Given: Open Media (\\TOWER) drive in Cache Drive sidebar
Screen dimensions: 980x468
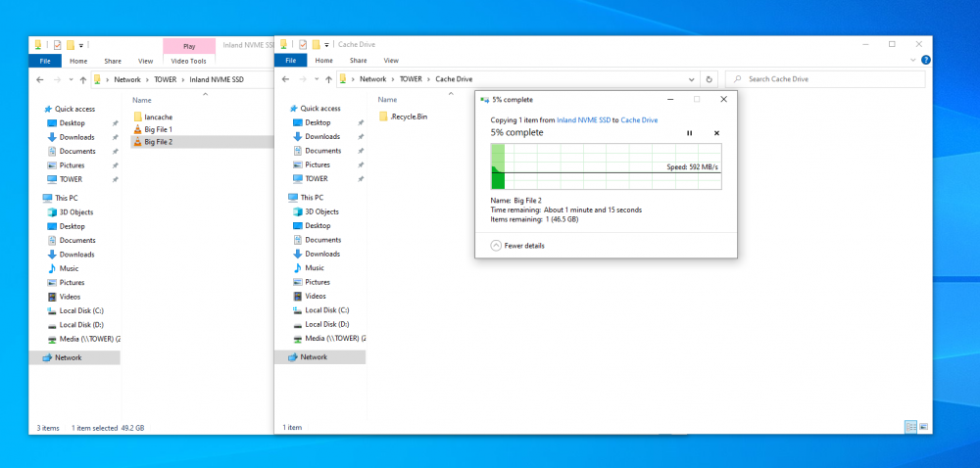Looking at the screenshot, I should [x=328, y=338].
